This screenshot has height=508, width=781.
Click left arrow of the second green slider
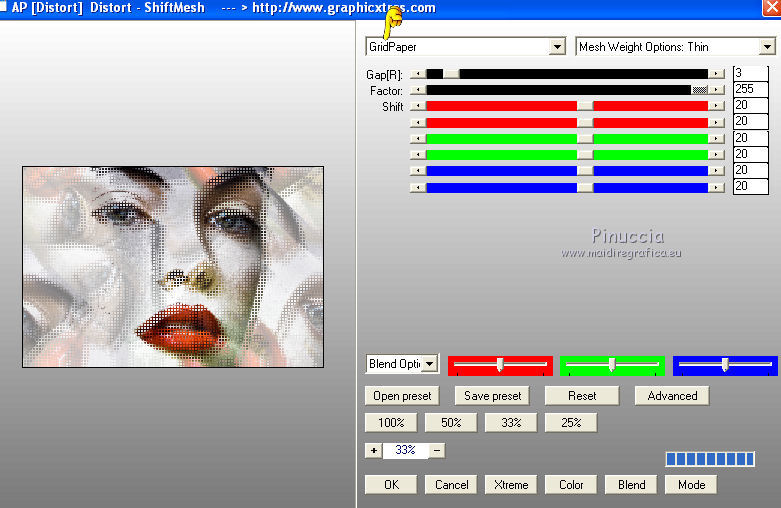point(418,154)
